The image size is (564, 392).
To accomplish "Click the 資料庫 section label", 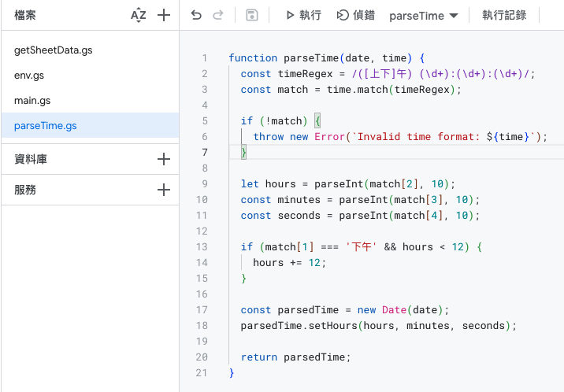I will point(31,159).
